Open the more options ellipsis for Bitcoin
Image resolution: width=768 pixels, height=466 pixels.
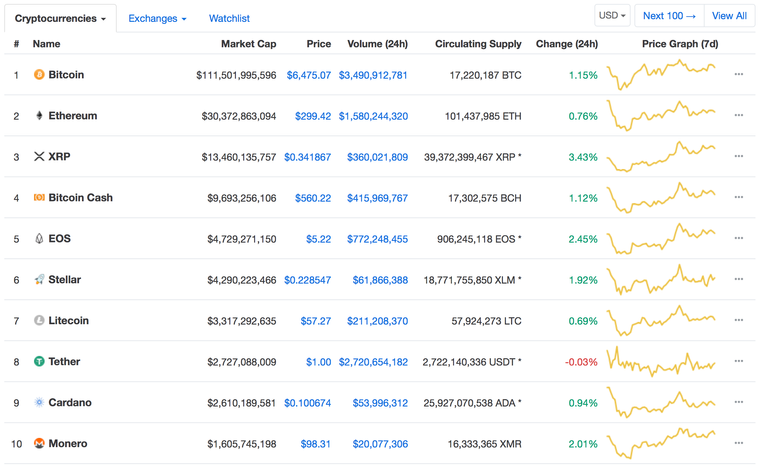(739, 74)
